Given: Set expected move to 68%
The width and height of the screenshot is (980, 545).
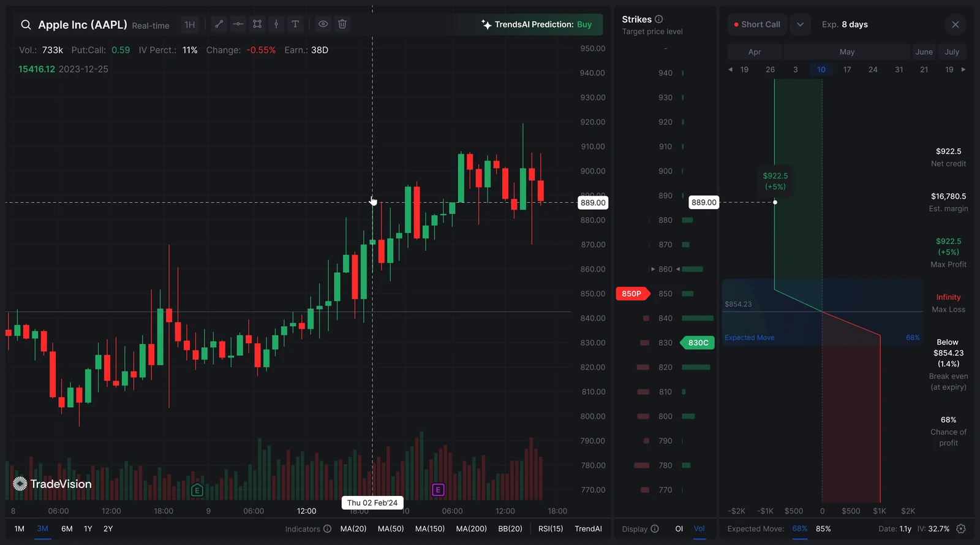Looking at the screenshot, I should click(x=800, y=528).
